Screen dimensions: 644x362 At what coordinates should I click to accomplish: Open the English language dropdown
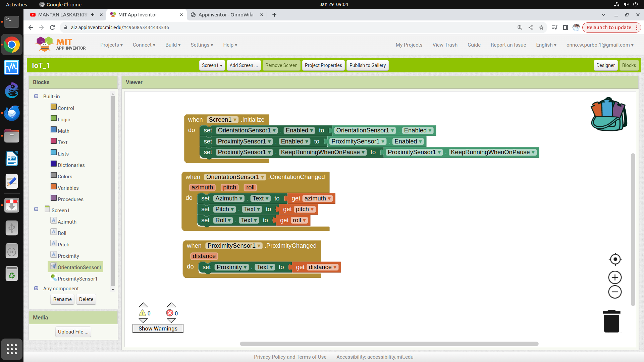tap(546, 45)
